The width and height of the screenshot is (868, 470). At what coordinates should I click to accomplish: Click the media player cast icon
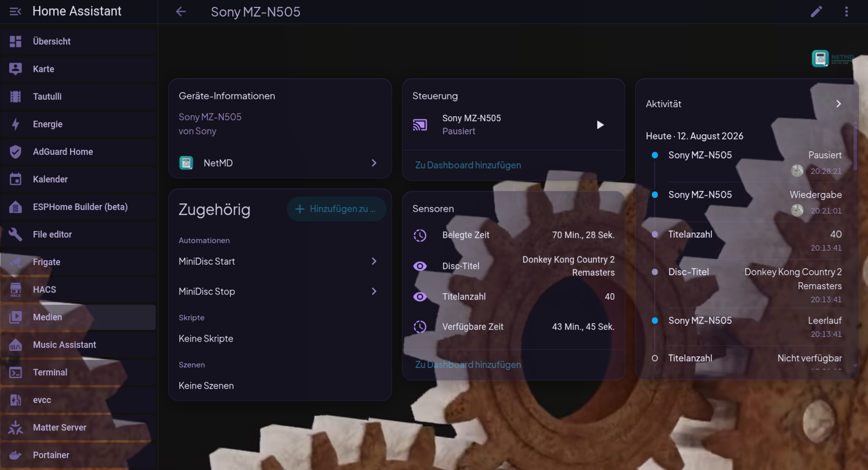(x=420, y=125)
